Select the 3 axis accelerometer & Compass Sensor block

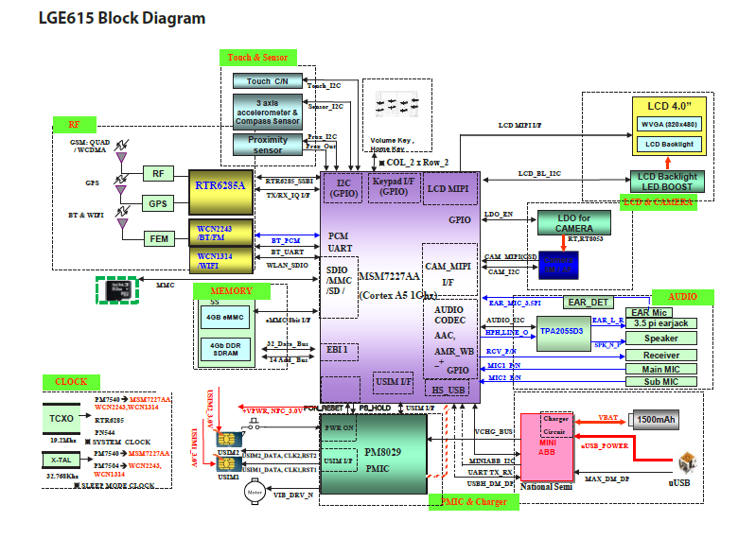[268, 112]
